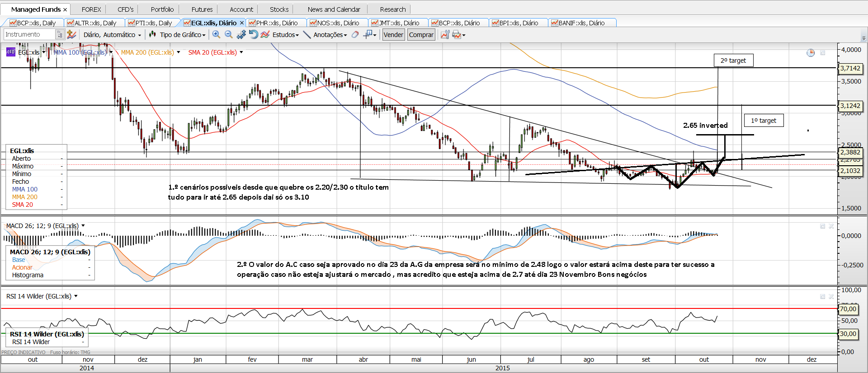Screen dimensions: 868x373
Task: Expand the Anotações menu
Action: pos(330,35)
